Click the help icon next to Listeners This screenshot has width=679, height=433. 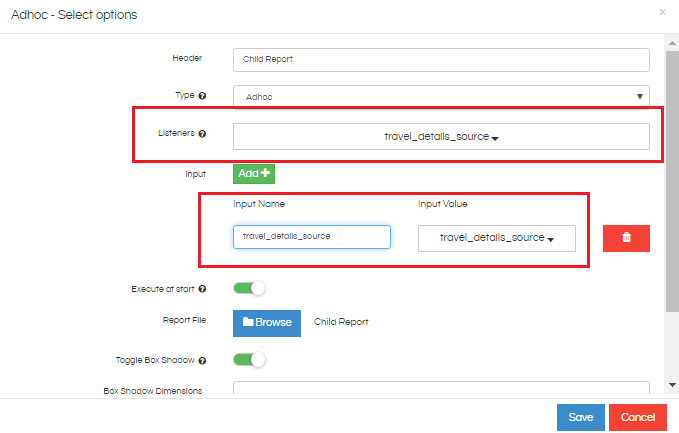point(202,133)
